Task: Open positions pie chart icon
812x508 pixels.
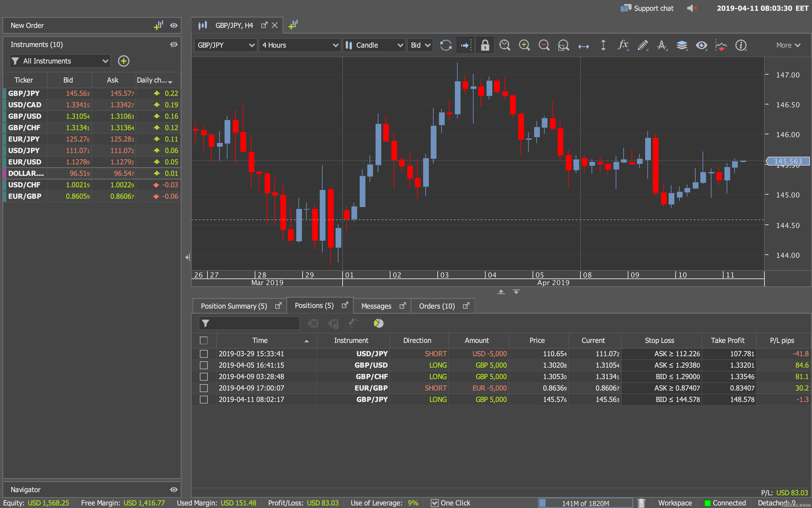Action: coord(378,323)
